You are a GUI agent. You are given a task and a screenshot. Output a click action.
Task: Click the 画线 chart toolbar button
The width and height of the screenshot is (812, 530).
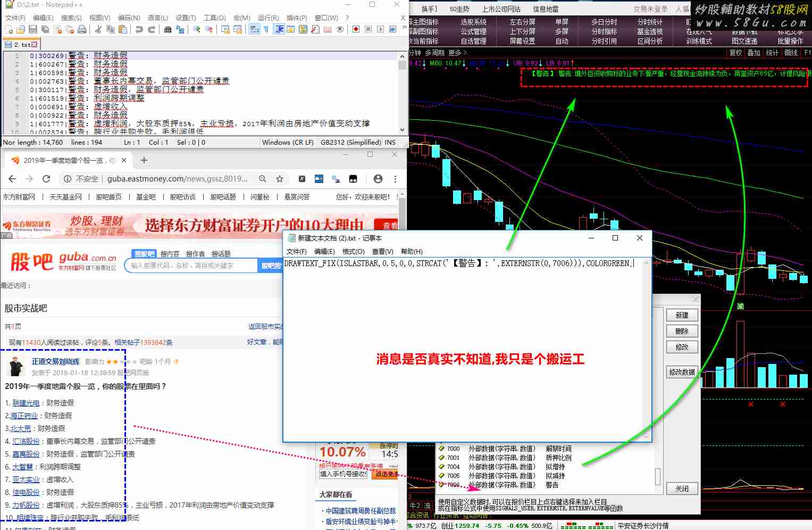[791, 53]
